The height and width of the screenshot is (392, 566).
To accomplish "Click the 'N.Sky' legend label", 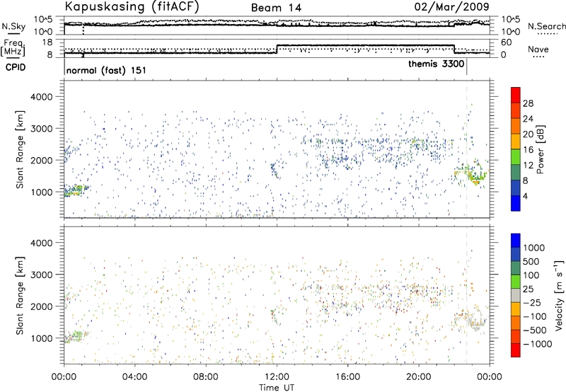I will (x=13, y=27).
